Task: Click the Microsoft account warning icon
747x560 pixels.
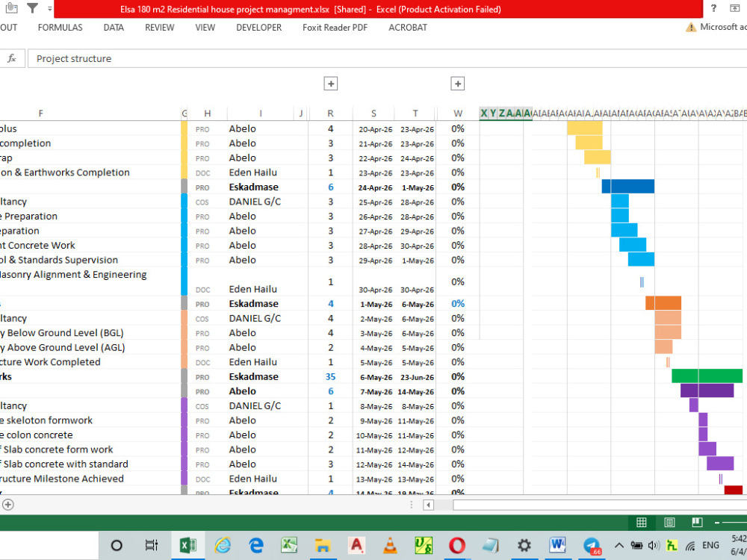Action: pos(690,28)
